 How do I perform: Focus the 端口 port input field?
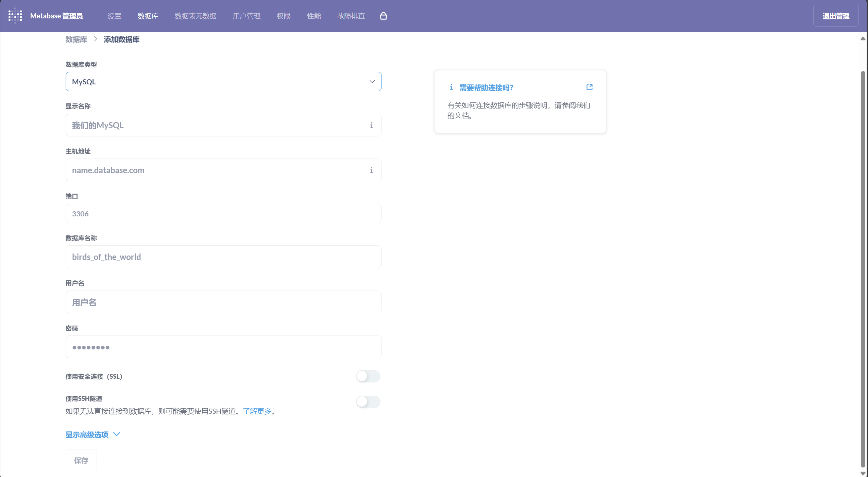[x=223, y=214]
